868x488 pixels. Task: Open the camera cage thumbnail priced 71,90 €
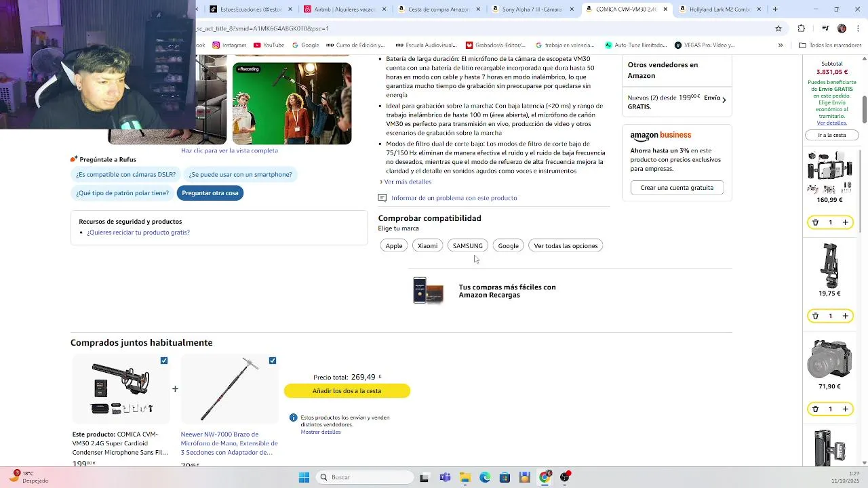click(x=830, y=359)
